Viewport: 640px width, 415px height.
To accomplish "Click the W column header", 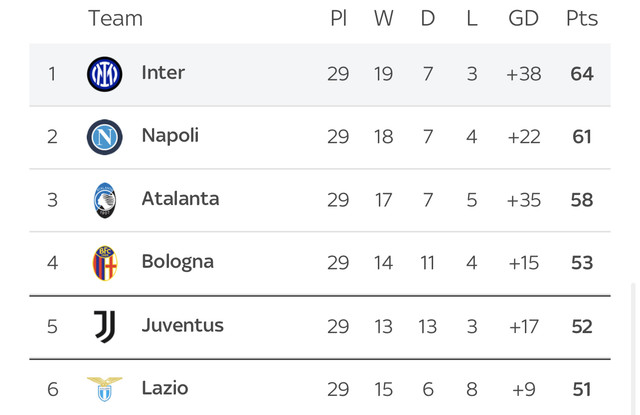I will 384,18.
